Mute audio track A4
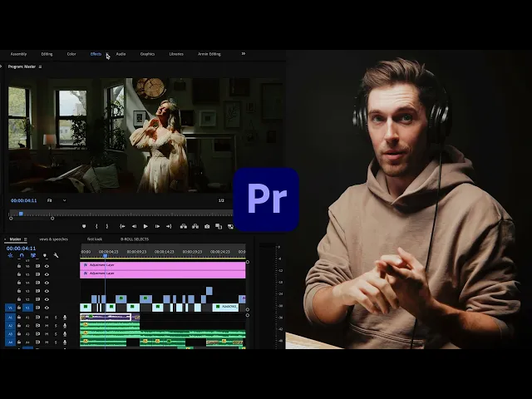532x399 pixels. tap(47, 342)
